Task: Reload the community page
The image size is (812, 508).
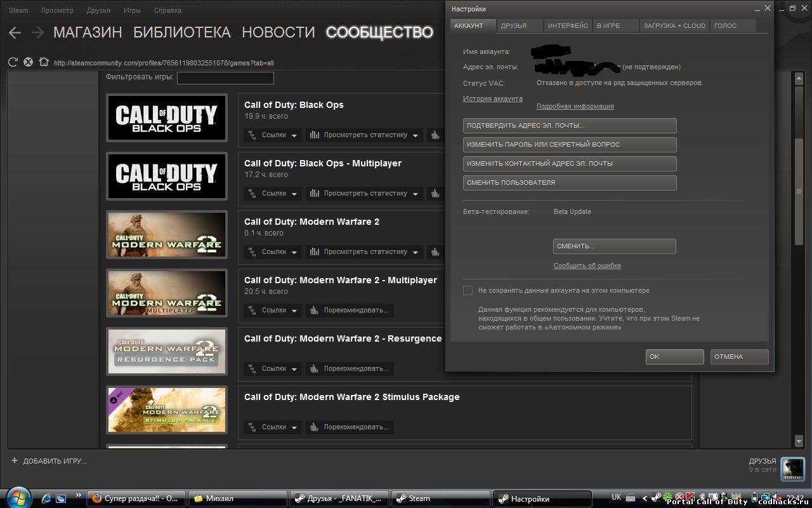Action: click(13, 62)
